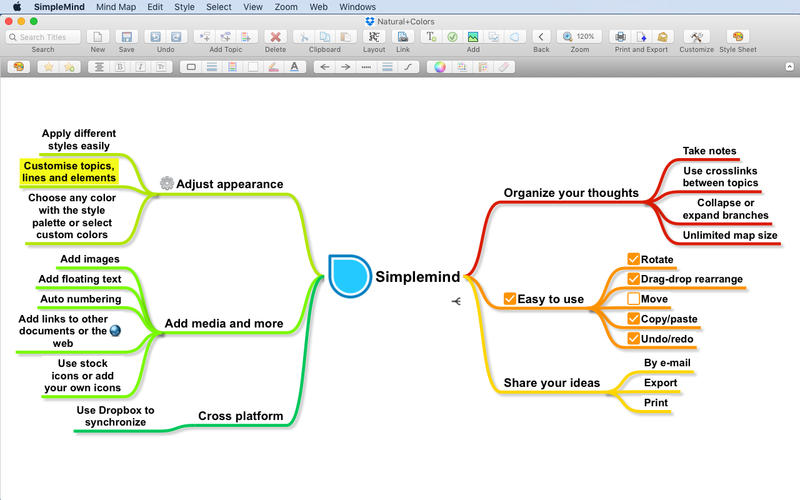
Task: Click the Link toolbar icon
Action: click(403, 37)
